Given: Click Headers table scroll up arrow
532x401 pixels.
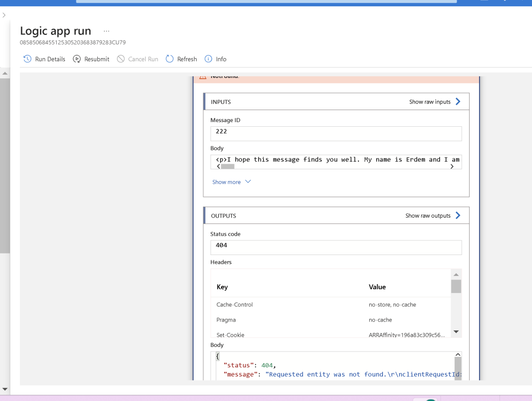Looking at the screenshot, I should pyautogui.click(x=456, y=275).
